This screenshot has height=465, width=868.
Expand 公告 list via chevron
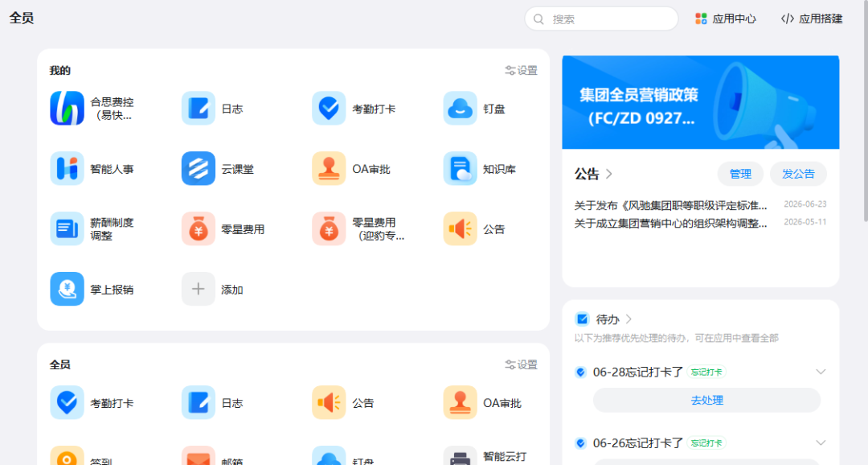609,174
